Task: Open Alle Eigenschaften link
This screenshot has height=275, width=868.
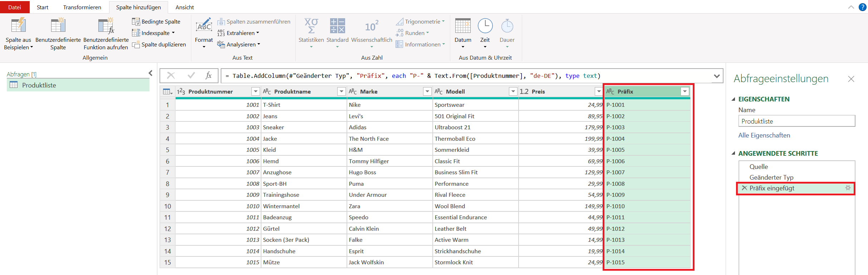Action: [x=764, y=135]
